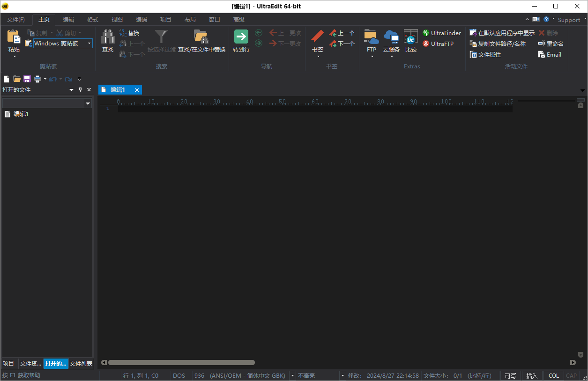Switch to the Layout (布局) ribbon tab
Viewport: 588px width, 381px height.
(x=190, y=20)
